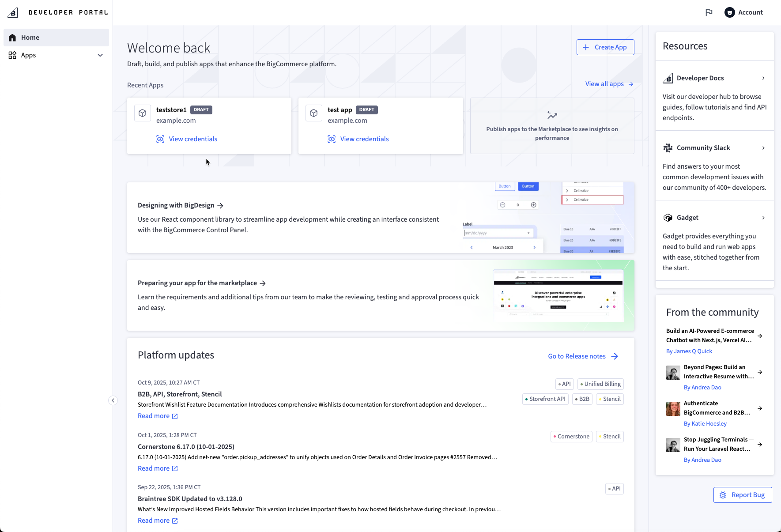The height and width of the screenshot is (532, 781).
Task: Open View all apps link
Action: tap(609, 84)
